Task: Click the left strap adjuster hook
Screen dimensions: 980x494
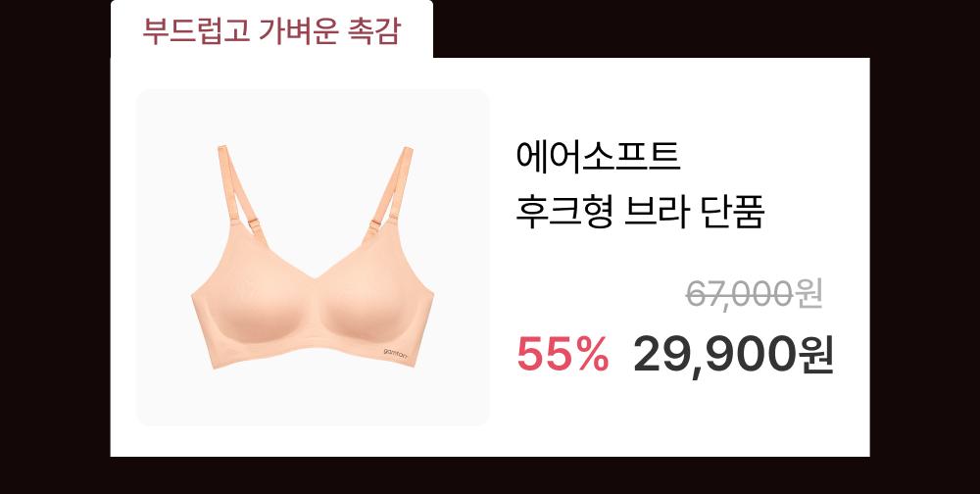Action: [254, 223]
